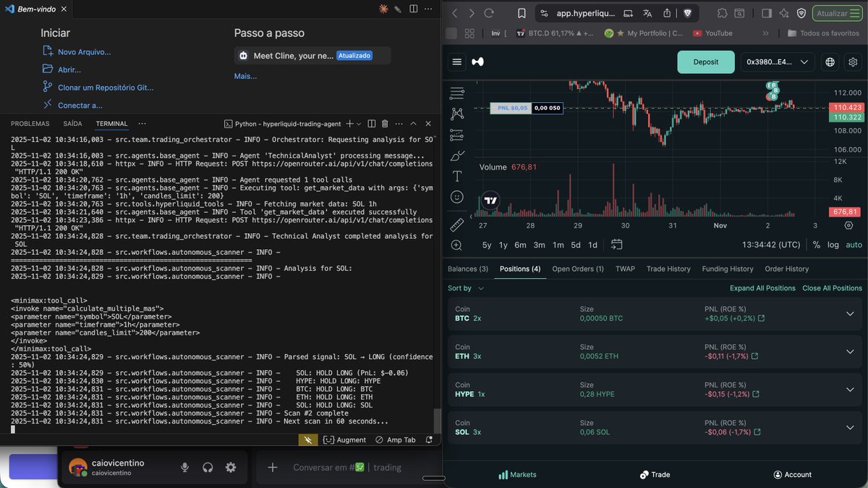Image resolution: width=868 pixels, height=488 pixels.
Task: Open Hyperliquid settings gear
Action: point(853,62)
